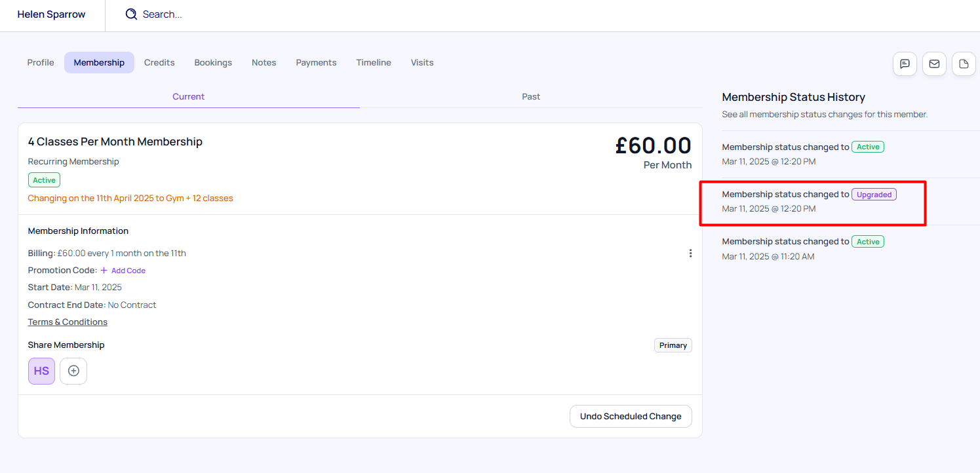Click the document file icon
Viewport: 980px width, 473px height.
pos(964,64)
